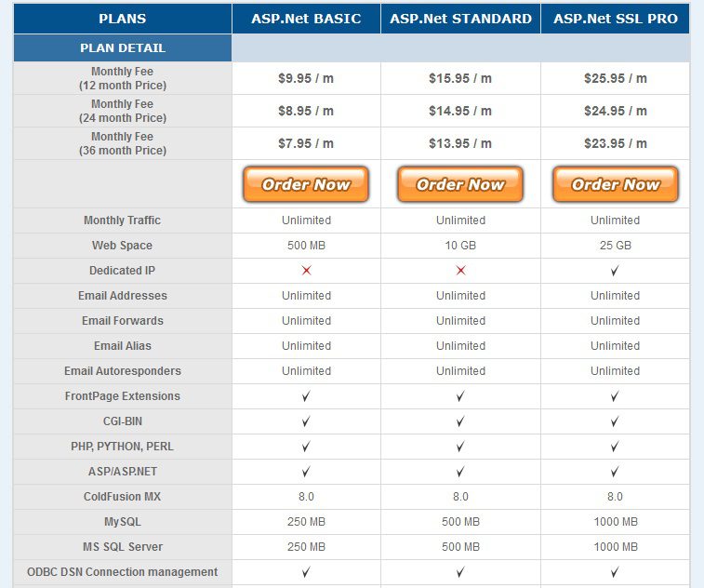Viewport: 704px width, 588px height.
Task: Click the MS SQL Server row label
Action: click(123, 547)
